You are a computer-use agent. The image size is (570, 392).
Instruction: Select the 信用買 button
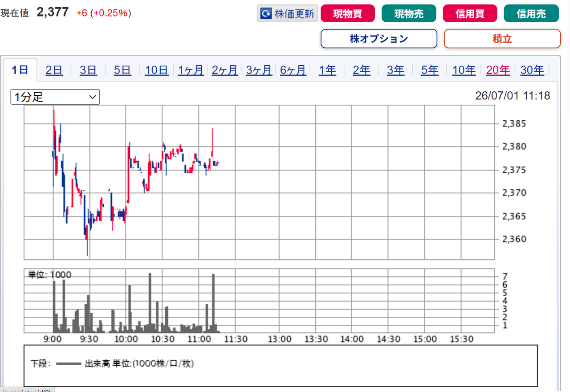point(470,14)
